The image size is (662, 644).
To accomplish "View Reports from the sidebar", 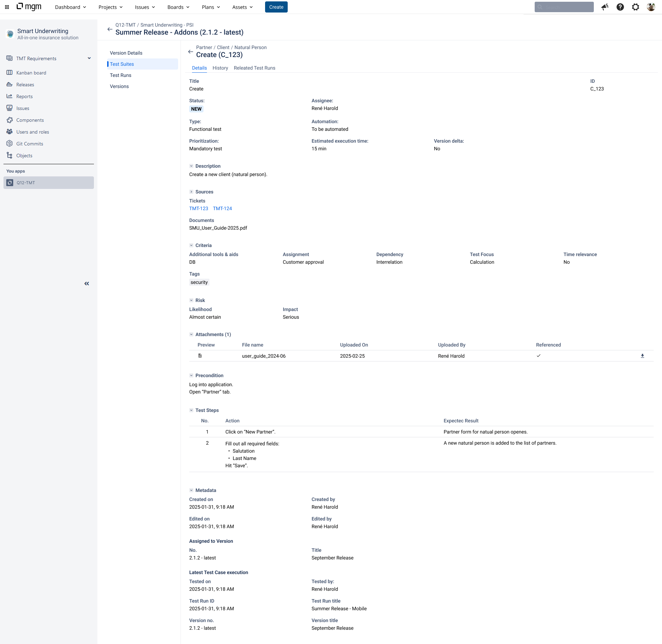I will click(x=24, y=96).
